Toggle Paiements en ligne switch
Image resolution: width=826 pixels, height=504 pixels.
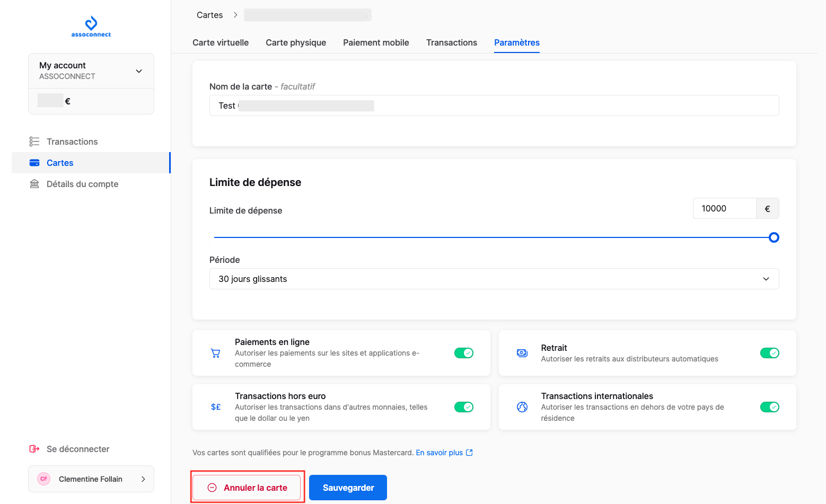point(464,353)
